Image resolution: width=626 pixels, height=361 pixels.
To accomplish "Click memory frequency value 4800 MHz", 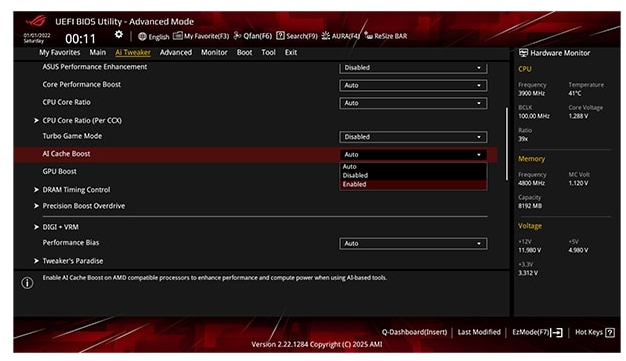I will (x=531, y=183).
